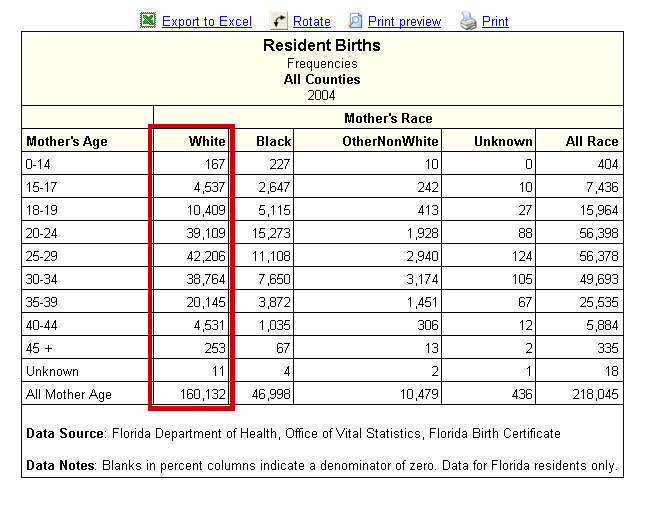This screenshot has width=658, height=508.
Task: Click grand total 218,045
Action: pos(595,395)
